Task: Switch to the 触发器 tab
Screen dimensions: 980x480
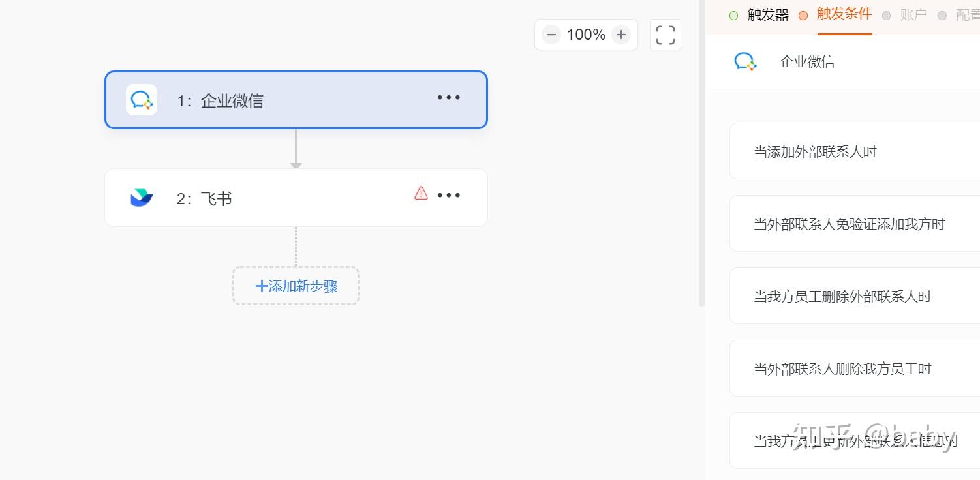Action: pos(768,15)
